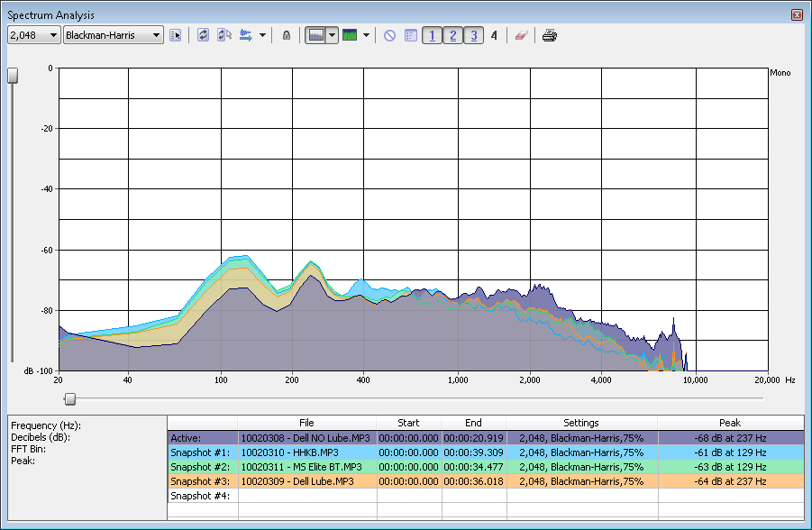Viewport: 812px width, 530px height.
Task: Switch to the green sonogram display icon
Action: (x=350, y=35)
